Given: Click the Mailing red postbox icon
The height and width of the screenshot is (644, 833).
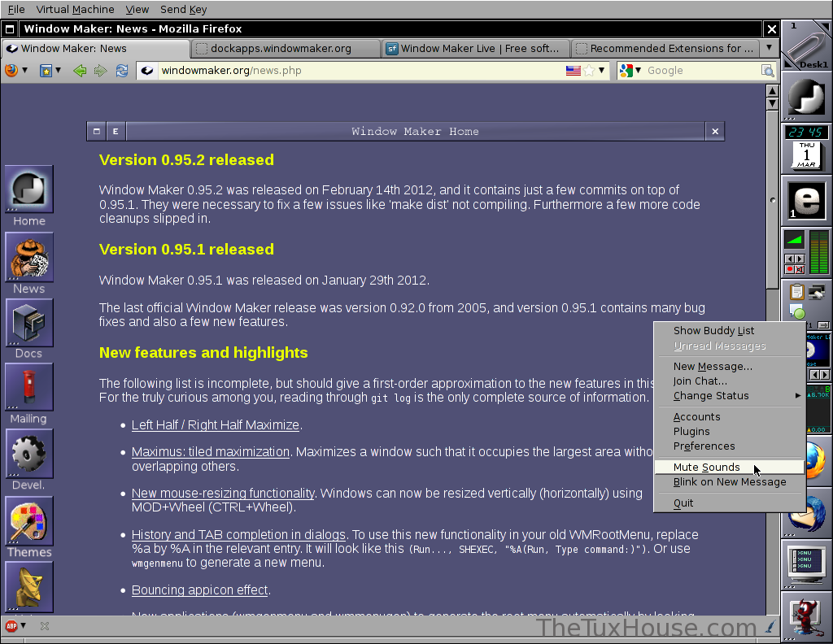Looking at the screenshot, I should (28, 388).
